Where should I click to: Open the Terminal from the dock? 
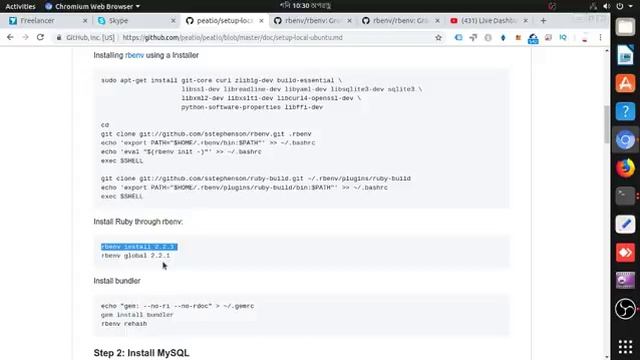click(x=625, y=196)
